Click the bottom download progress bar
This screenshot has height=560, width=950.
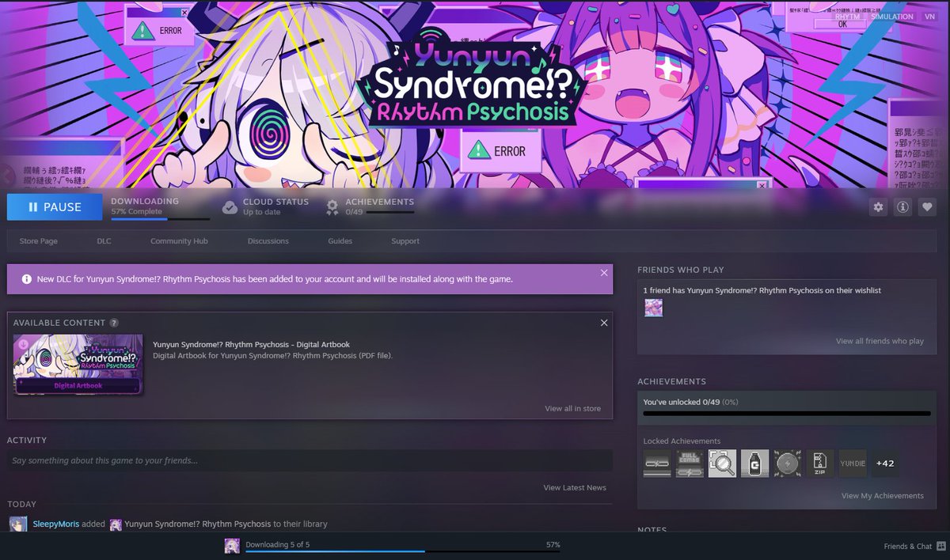[x=402, y=551]
